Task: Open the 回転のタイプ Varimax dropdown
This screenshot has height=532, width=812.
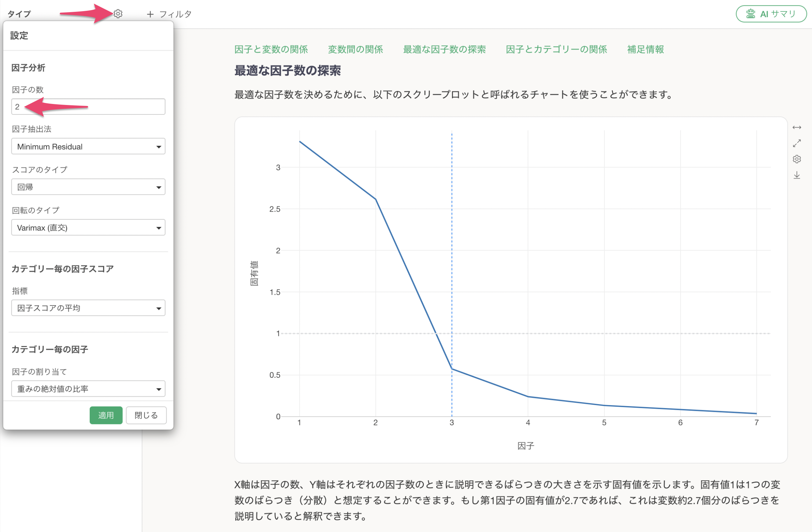Action: pyautogui.click(x=88, y=228)
